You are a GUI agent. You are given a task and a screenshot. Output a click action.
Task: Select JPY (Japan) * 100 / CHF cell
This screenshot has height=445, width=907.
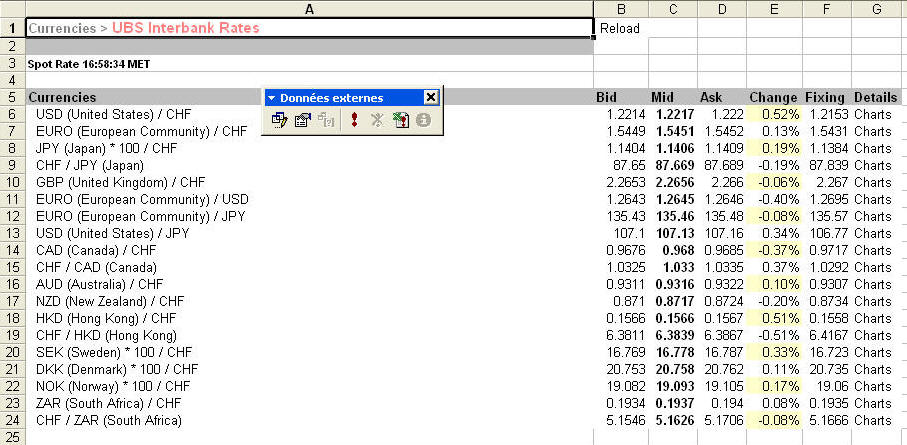coord(309,148)
